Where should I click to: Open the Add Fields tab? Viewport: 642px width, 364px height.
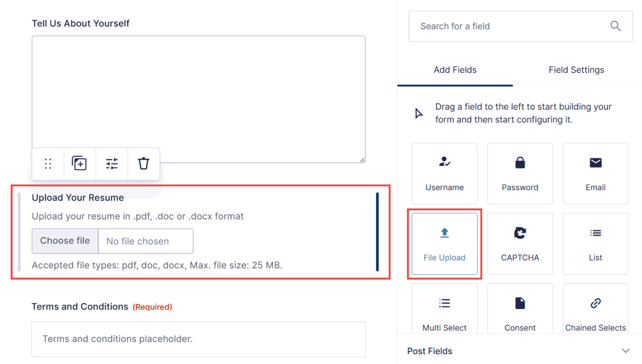455,70
